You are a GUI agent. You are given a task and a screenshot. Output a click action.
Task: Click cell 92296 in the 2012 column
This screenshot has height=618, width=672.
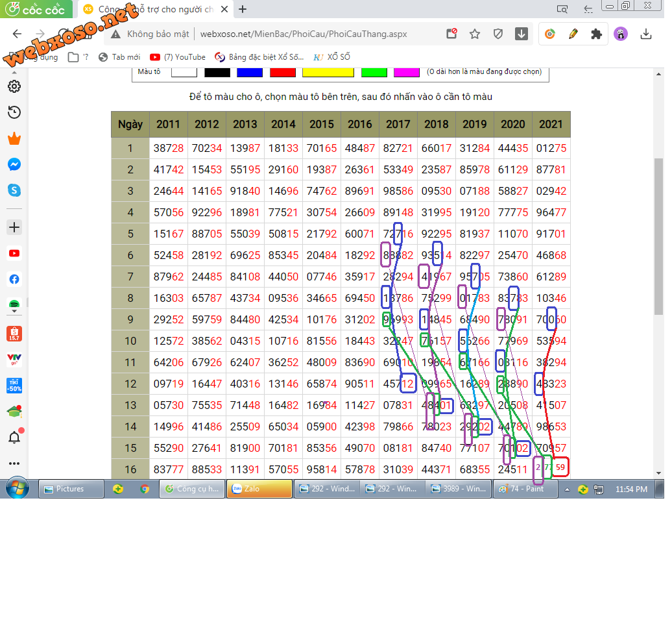pyautogui.click(x=206, y=213)
